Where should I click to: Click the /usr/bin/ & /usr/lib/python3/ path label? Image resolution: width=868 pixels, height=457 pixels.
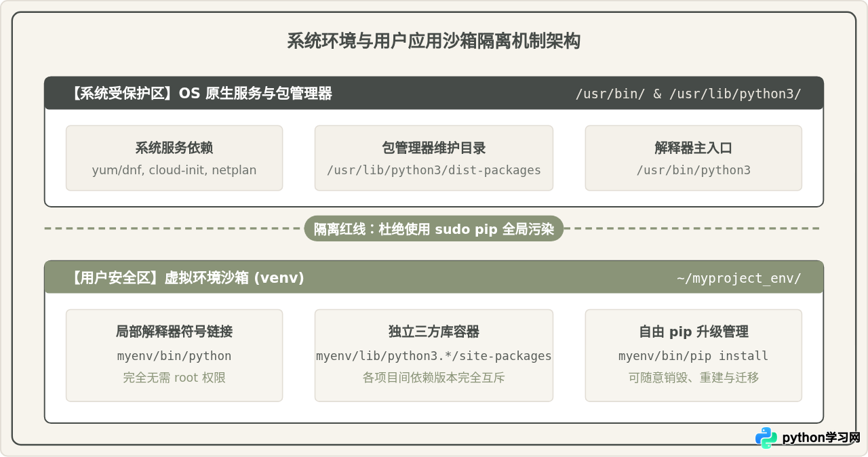[688, 94]
